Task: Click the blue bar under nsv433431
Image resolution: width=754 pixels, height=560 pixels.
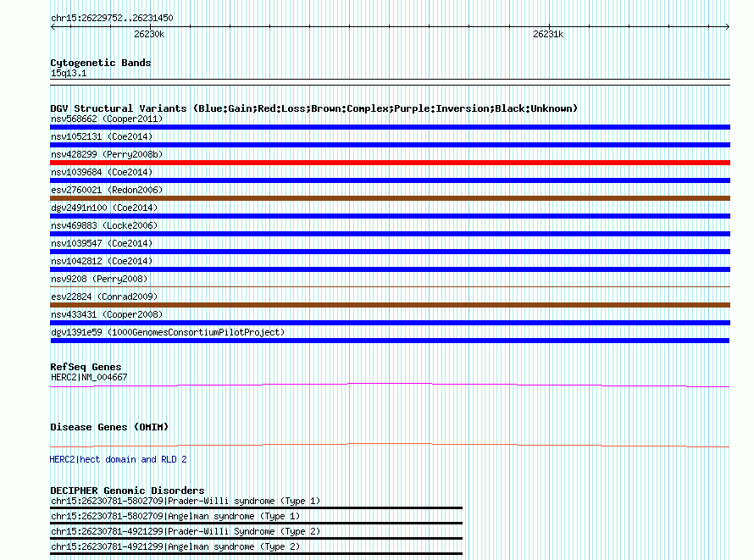Action: pyautogui.click(x=390, y=323)
